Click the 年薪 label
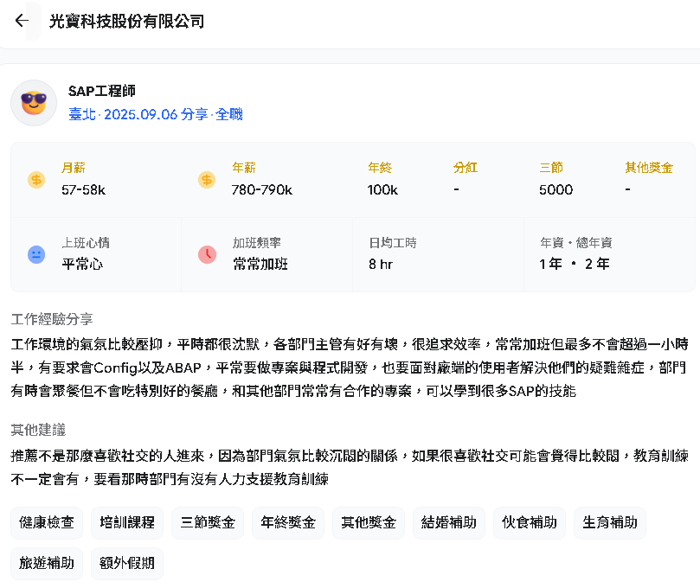 point(244,168)
